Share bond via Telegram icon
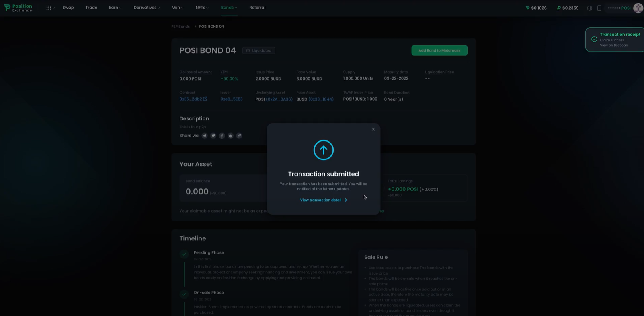The image size is (644, 316). (205, 136)
